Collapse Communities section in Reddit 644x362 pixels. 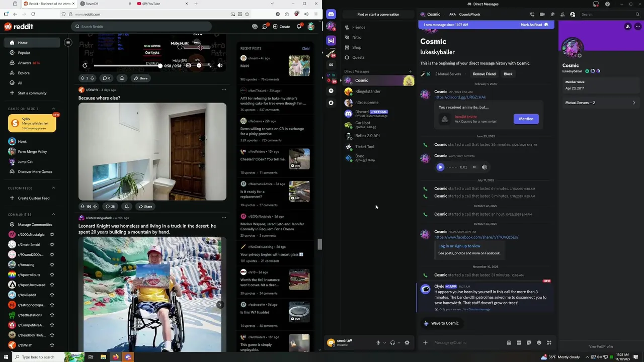[53, 215]
